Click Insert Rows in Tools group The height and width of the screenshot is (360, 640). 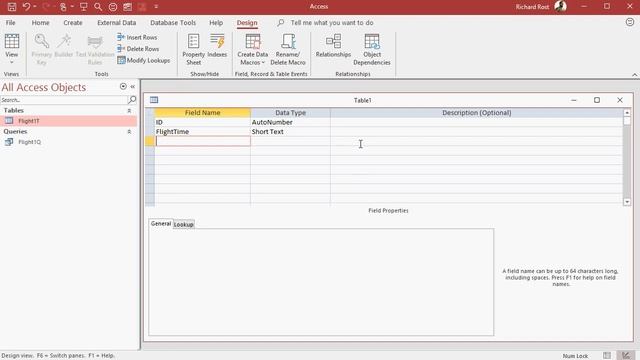(137, 37)
